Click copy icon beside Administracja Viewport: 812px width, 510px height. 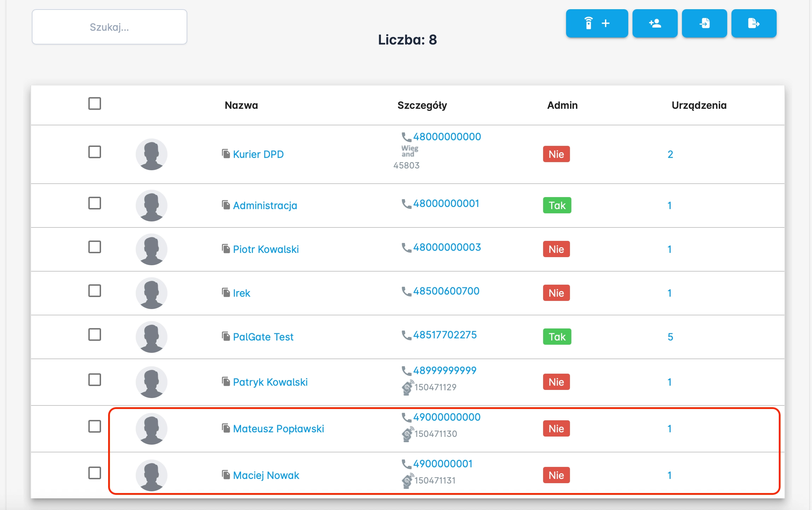[x=226, y=205]
